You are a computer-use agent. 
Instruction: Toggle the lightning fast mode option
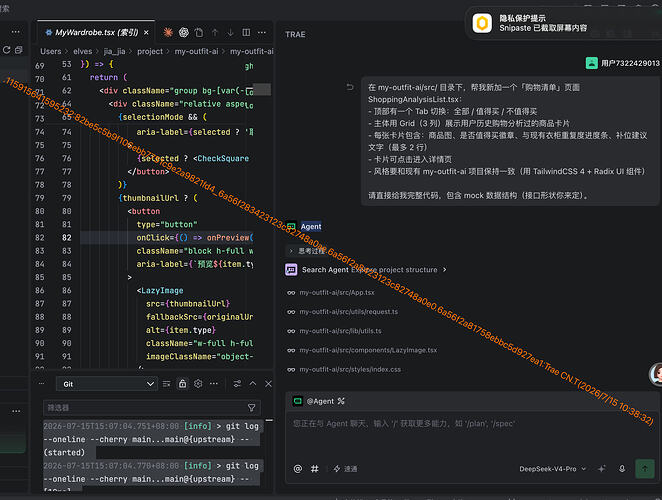(345, 469)
